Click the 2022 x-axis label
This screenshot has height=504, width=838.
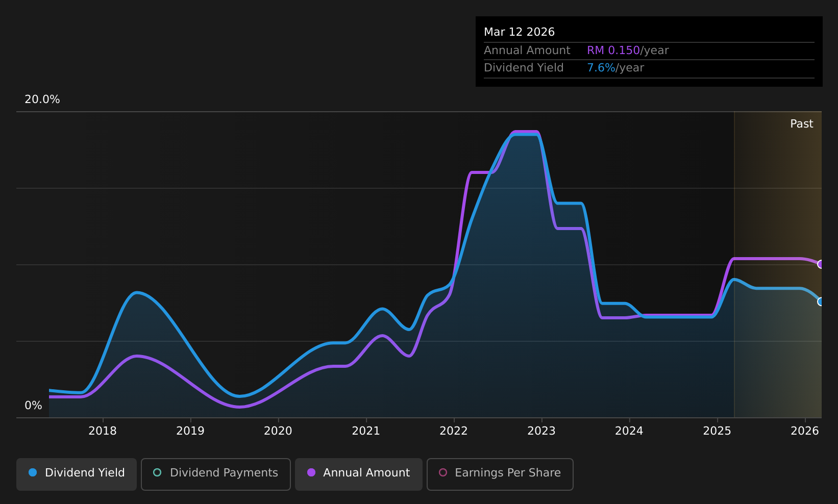pyautogui.click(x=454, y=431)
